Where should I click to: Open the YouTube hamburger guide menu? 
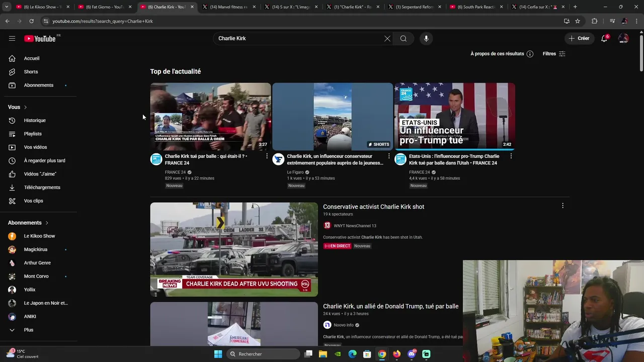pos(12,38)
